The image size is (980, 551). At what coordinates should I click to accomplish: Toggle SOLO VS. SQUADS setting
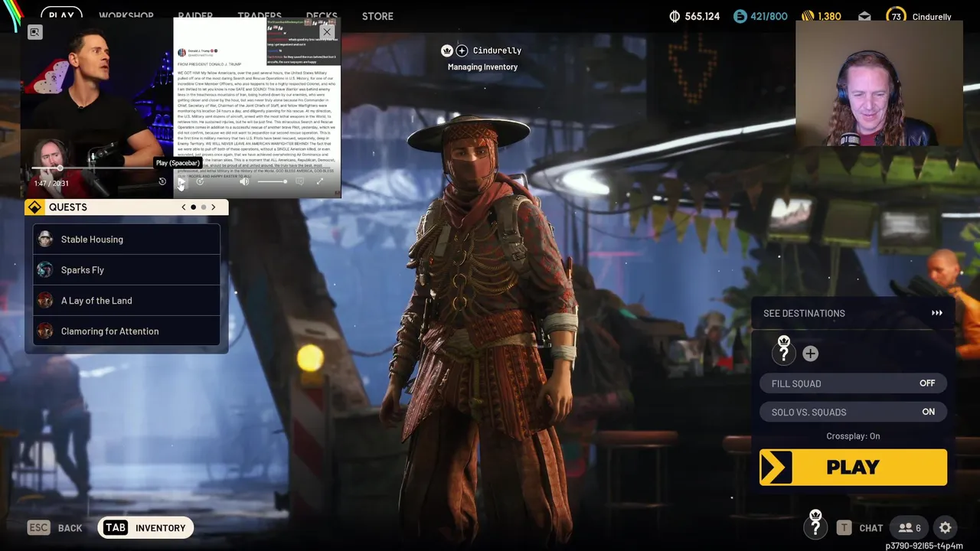853,412
